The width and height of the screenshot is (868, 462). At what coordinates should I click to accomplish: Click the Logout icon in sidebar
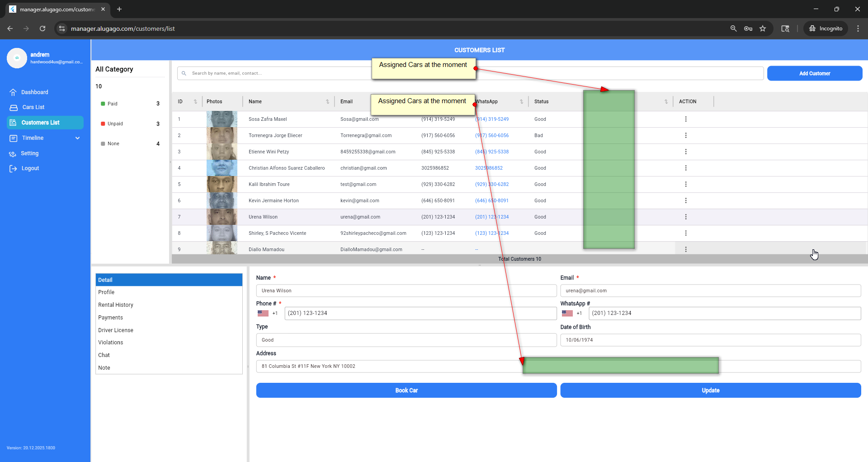[13, 169]
